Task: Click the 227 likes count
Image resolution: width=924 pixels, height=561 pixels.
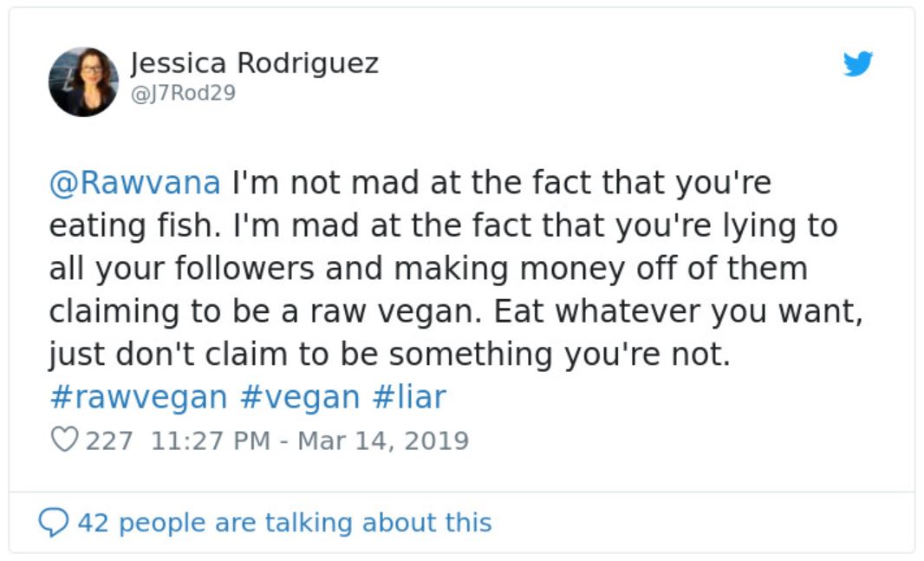Action: coord(109,440)
